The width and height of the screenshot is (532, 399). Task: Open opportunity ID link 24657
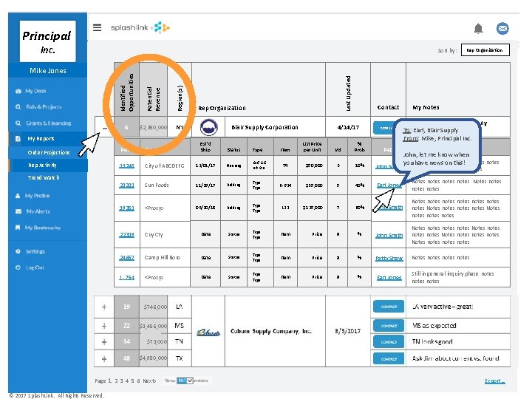click(x=126, y=258)
